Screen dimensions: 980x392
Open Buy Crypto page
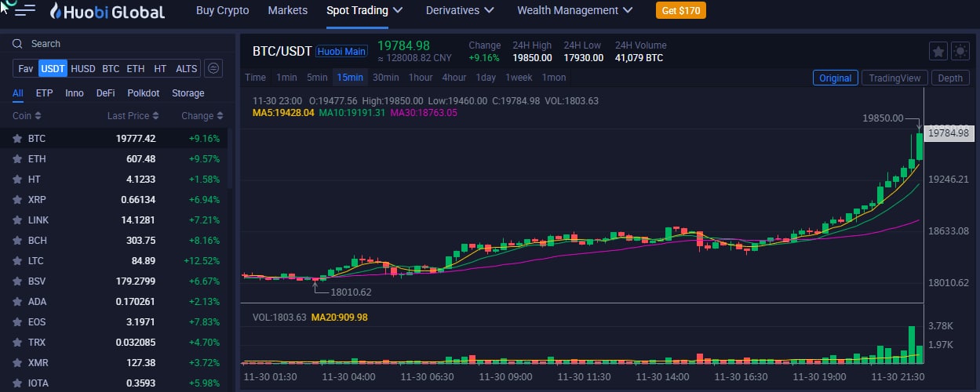tap(222, 10)
